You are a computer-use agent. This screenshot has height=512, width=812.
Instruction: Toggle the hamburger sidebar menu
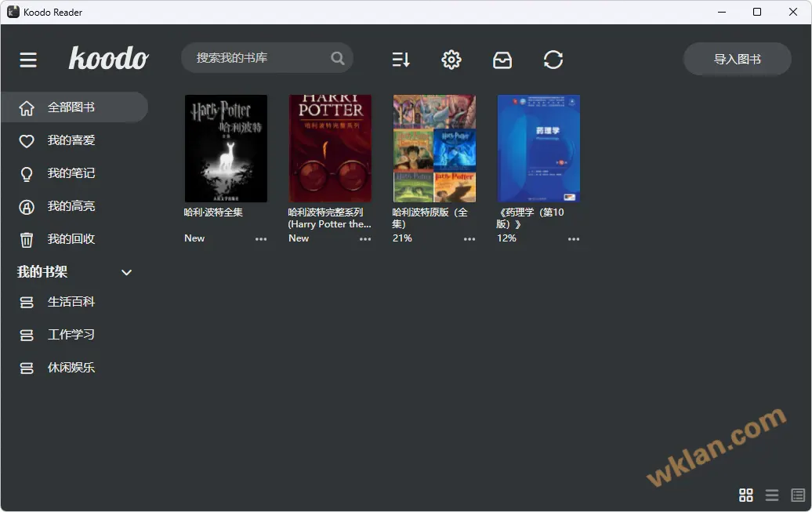click(28, 60)
